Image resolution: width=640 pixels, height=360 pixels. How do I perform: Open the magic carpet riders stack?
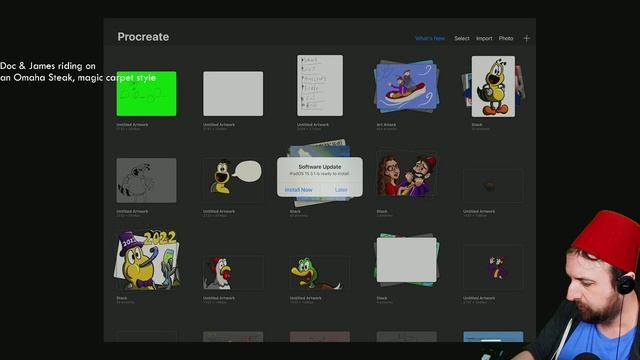click(x=406, y=87)
